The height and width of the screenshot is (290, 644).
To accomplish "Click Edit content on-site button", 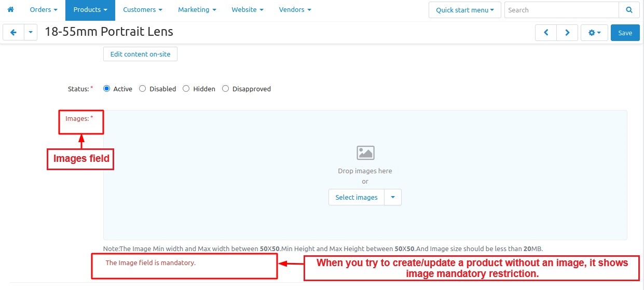I will tap(140, 54).
